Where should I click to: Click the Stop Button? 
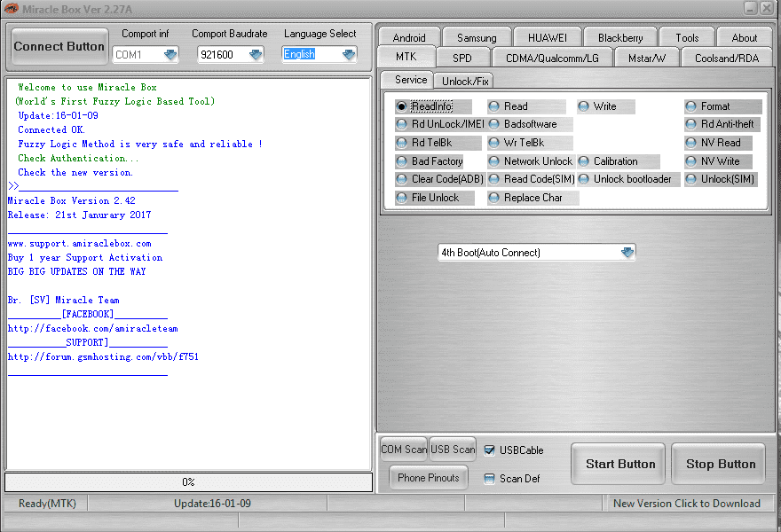[x=718, y=464]
